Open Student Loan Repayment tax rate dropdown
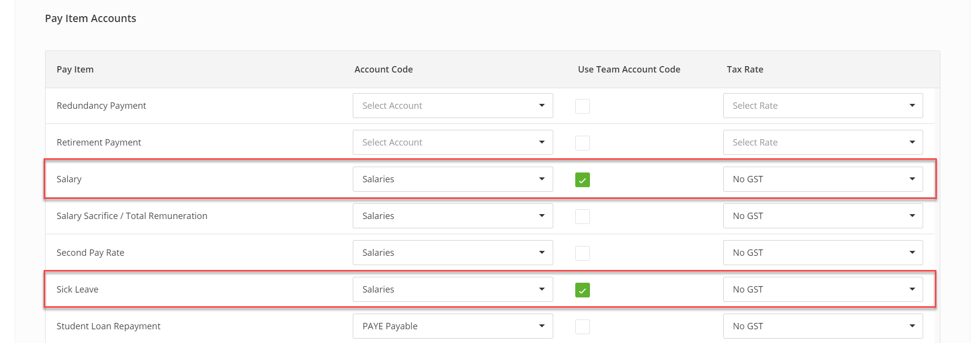Viewport: 980px width, 343px height. 823,326
